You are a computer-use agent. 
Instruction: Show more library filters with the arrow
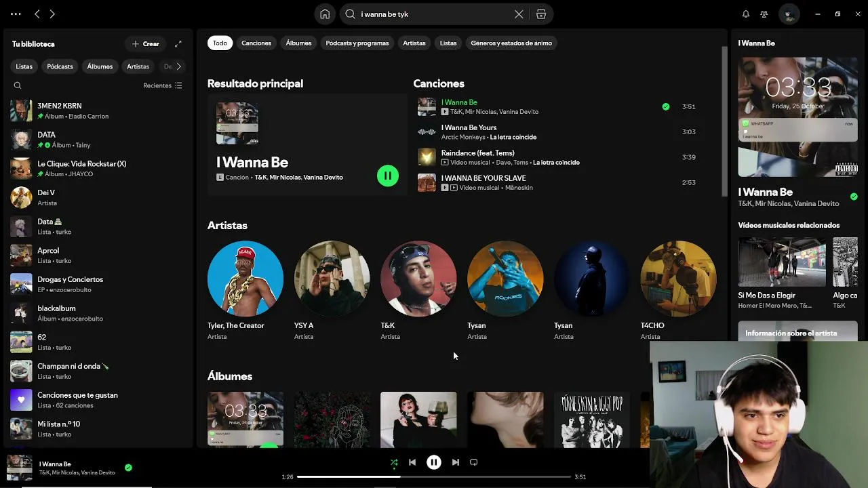click(x=179, y=66)
